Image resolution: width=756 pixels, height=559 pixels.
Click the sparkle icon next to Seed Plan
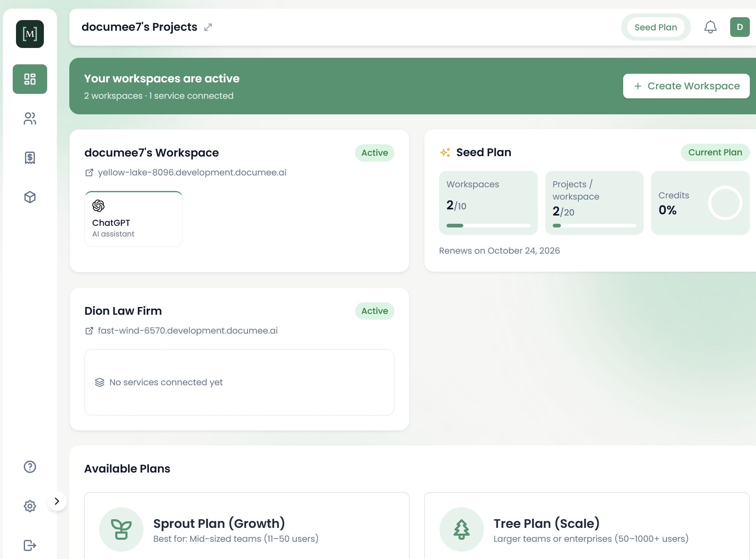[x=445, y=152]
